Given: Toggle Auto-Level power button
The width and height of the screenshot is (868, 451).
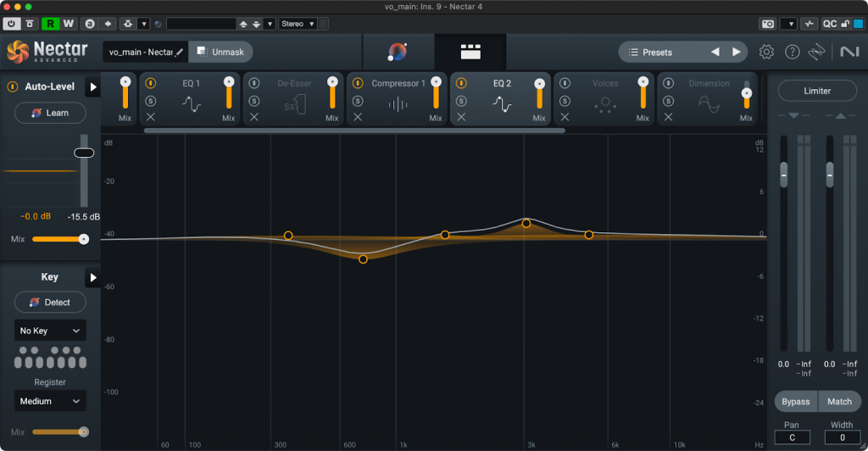Looking at the screenshot, I should click(14, 86).
